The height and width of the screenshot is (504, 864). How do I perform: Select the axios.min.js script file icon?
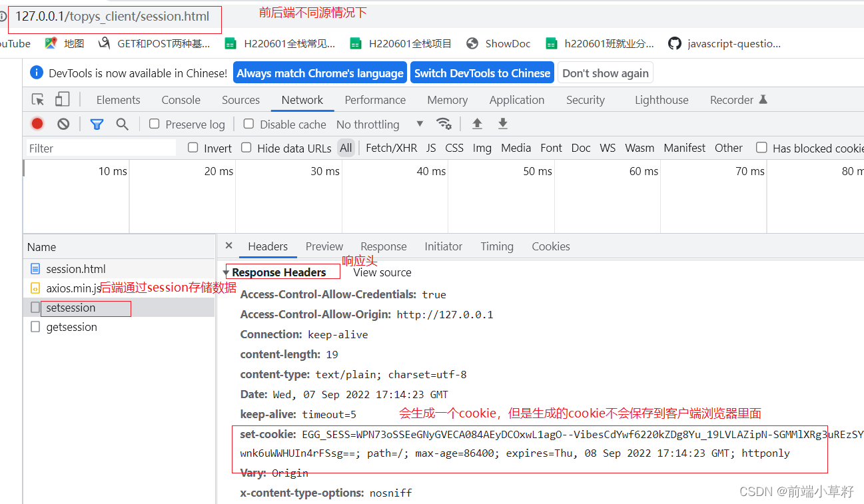[35, 288]
